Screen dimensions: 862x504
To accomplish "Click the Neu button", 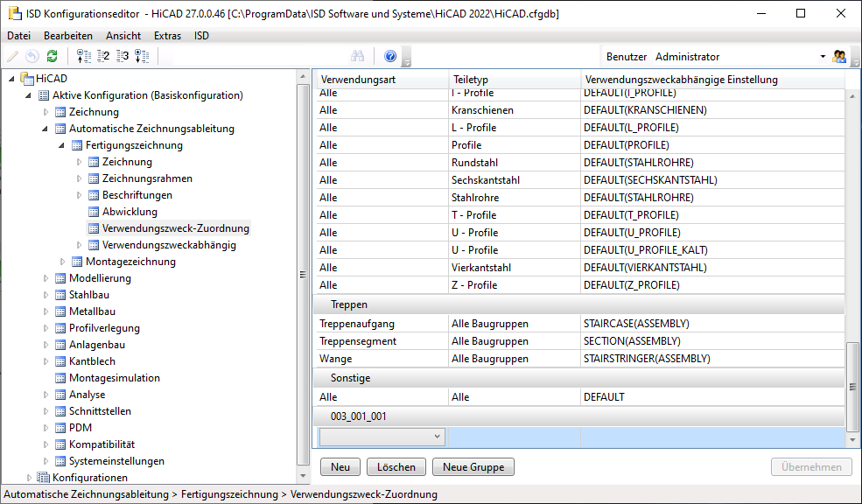I will click(340, 466).
